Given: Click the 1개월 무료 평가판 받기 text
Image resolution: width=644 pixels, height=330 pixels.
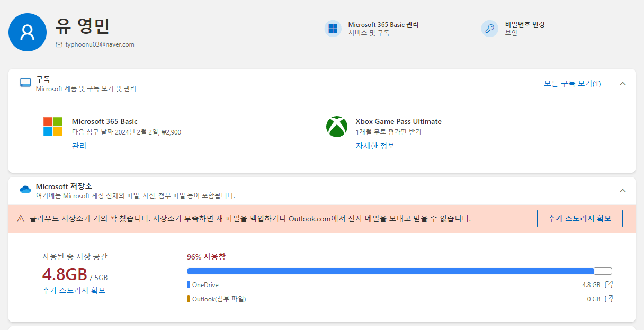Looking at the screenshot, I should (388, 132).
